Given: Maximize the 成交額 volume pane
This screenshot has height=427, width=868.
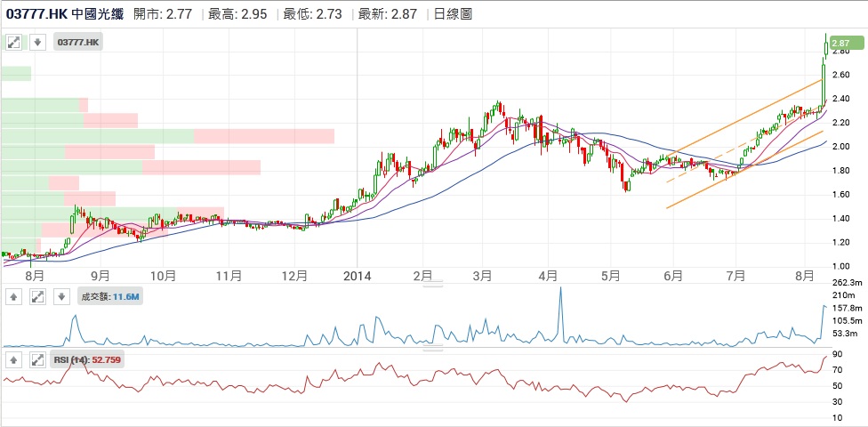Looking at the screenshot, I should (37, 296).
